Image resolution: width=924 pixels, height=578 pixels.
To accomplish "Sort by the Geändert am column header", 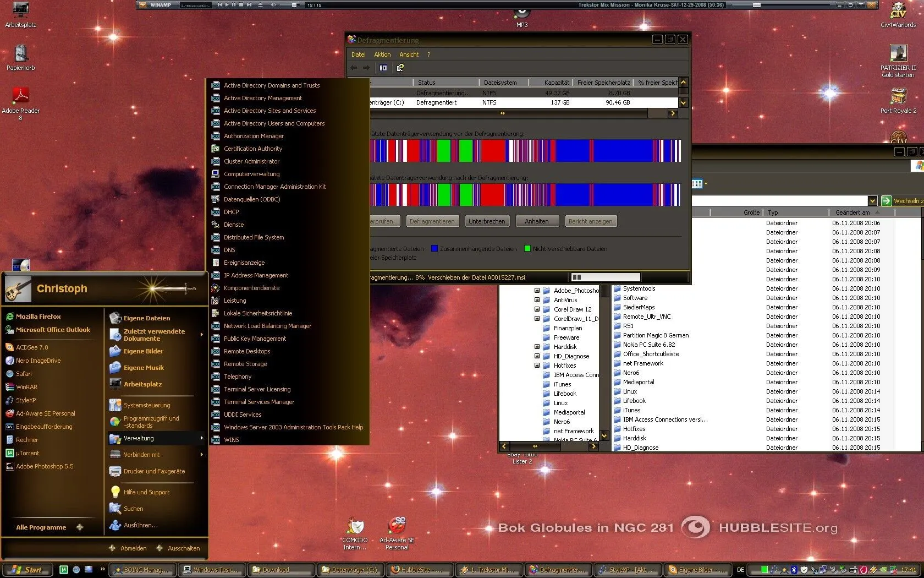I will pos(853,212).
